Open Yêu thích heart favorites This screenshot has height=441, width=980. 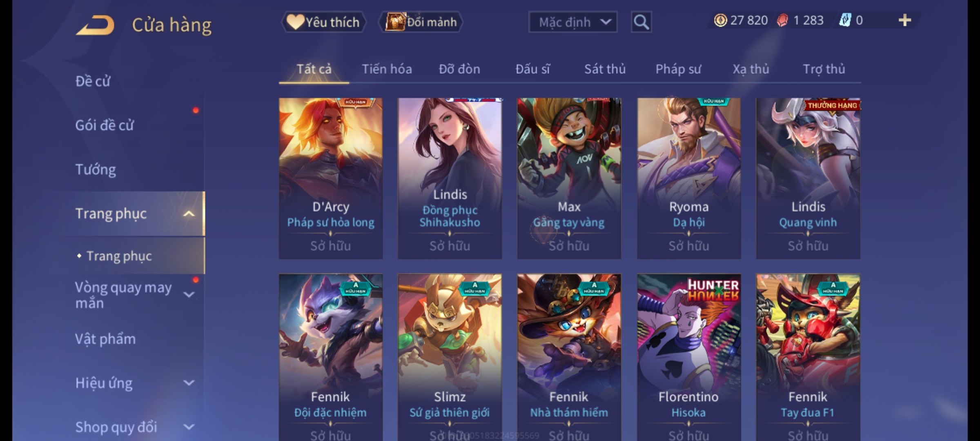[323, 22]
